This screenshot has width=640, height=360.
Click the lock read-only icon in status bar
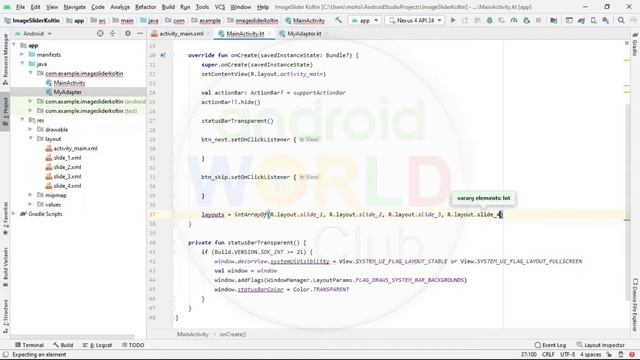pyautogui.click(x=609, y=354)
